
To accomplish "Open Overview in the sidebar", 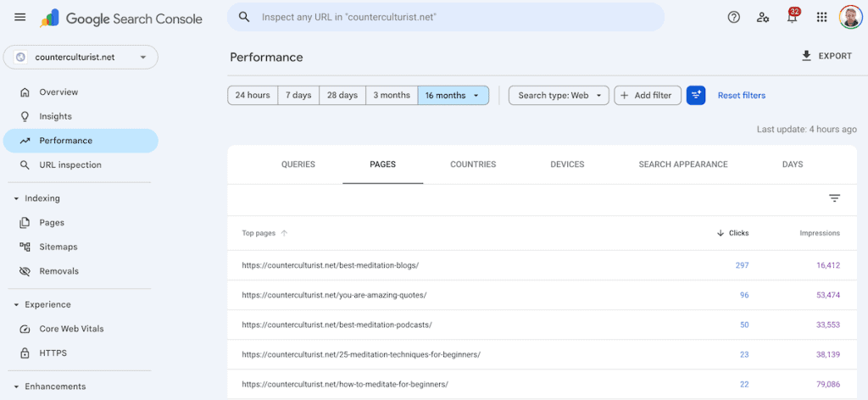I will click(81, 92).
